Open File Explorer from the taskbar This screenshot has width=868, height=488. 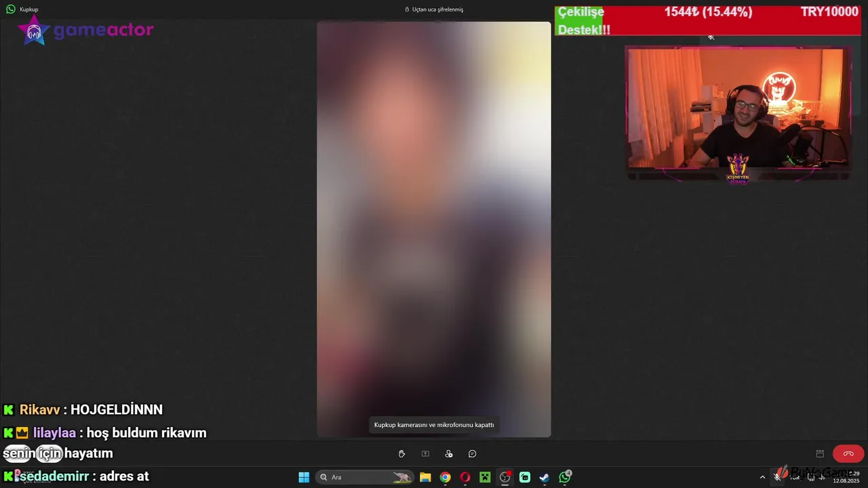click(425, 477)
